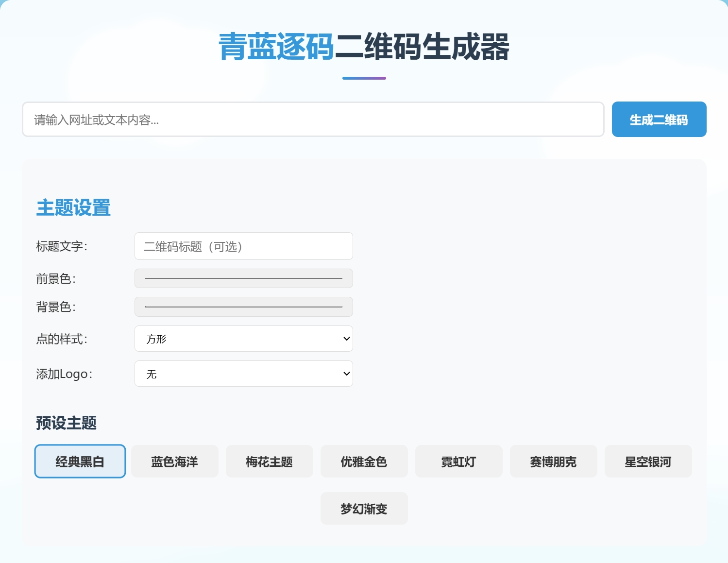
Task: Apply the 梅花主题 preset
Action: click(269, 461)
